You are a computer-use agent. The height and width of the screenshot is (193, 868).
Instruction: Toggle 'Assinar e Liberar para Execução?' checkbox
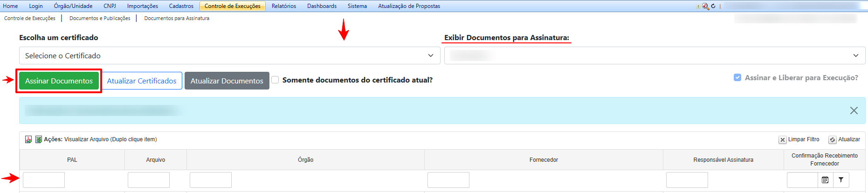(737, 77)
